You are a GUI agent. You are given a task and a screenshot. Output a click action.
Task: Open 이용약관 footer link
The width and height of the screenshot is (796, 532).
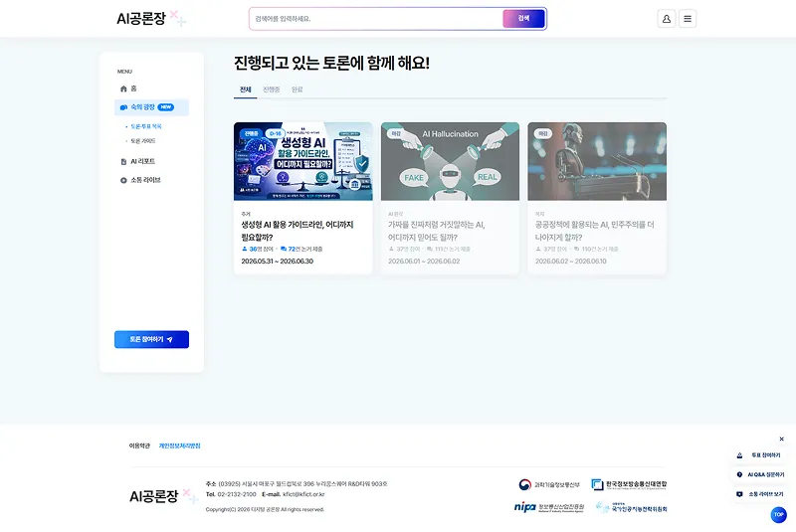coord(139,446)
